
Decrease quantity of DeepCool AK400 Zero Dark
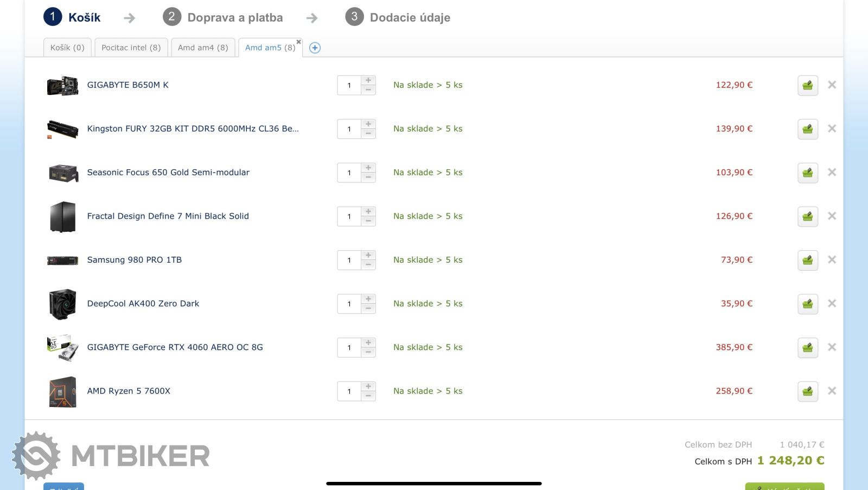[368, 309]
